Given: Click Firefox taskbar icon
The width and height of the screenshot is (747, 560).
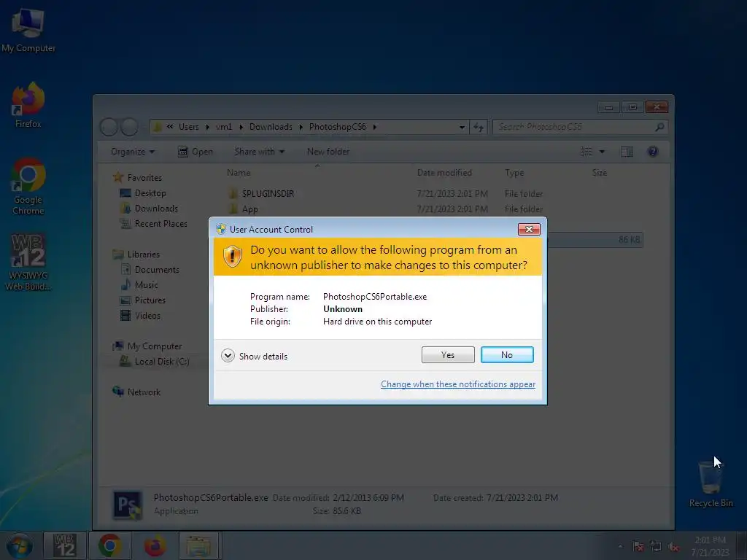Looking at the screenshot, I should click(155, 545).
